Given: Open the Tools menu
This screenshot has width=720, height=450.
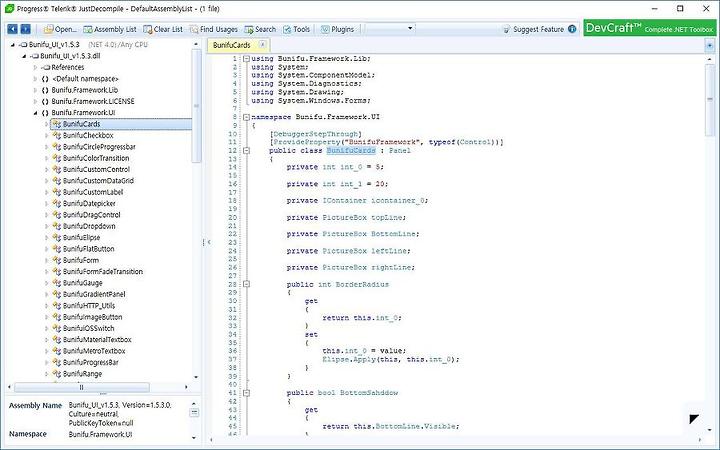Looking at the screenshot, I should pyautogui.click(x=296, y=29).
